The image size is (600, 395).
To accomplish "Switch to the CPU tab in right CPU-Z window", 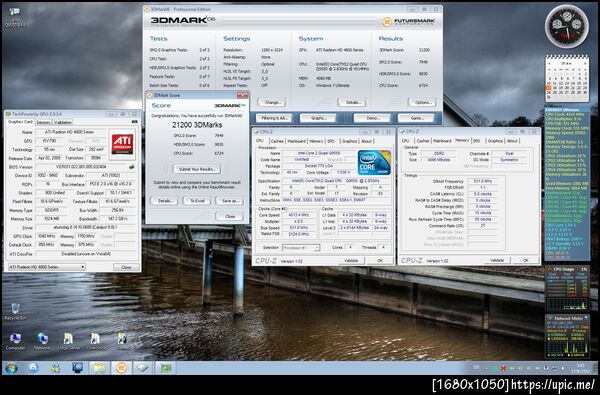I will (x=406, y=141).
